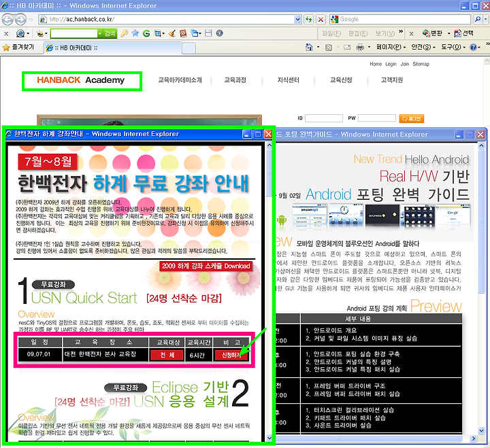Image resolution: width=490 pixels, height=448 pixels.
Task: Open the 고객지원 navigation item
Action: tap(392, 80)
